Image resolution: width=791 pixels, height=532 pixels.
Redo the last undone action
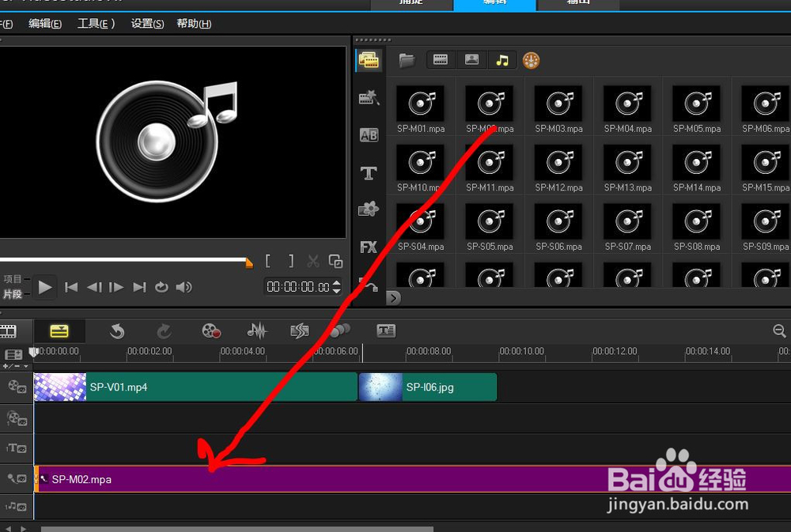[x=164, y=331]
